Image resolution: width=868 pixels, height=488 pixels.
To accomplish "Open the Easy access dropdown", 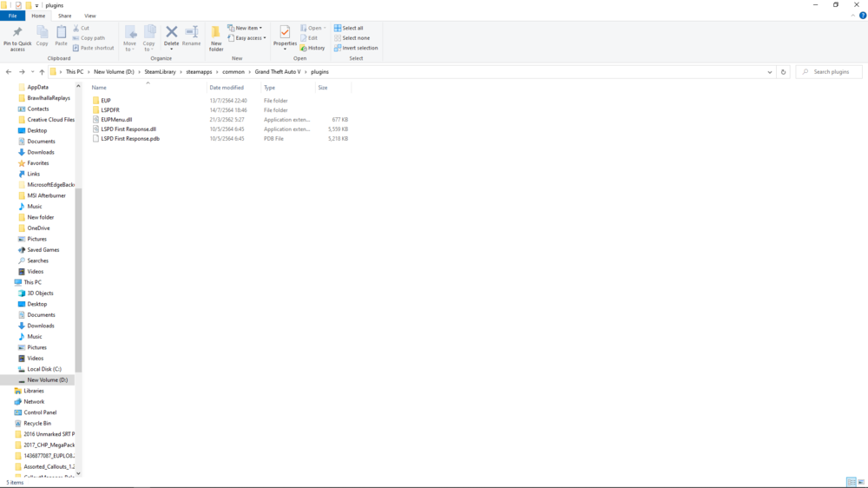I will click(x=247, y=37).
